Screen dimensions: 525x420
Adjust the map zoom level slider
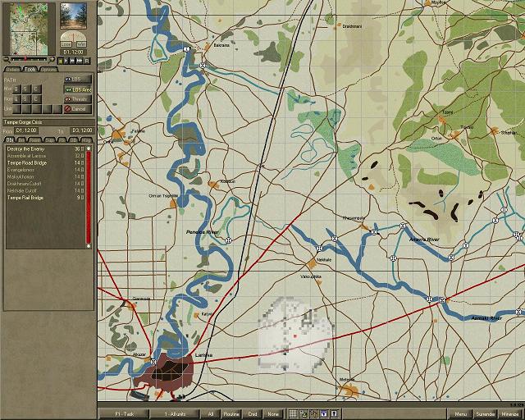tap(30, 59)
